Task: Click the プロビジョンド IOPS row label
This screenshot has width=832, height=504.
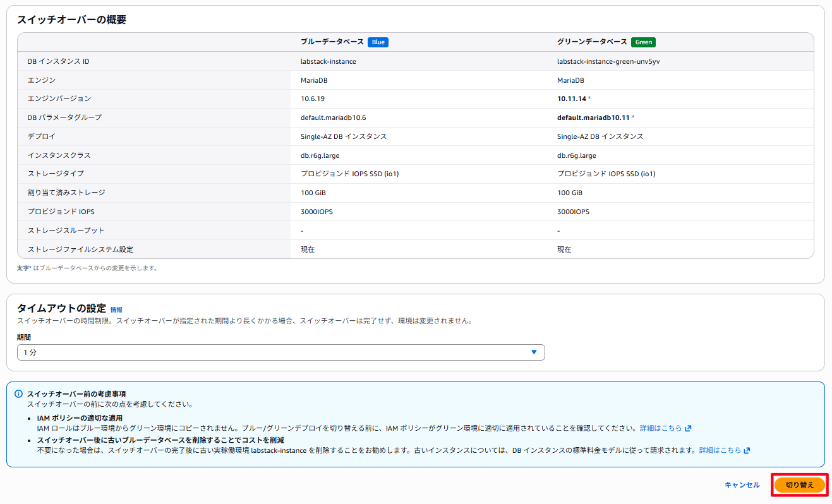Action: (x=61, y=212)
